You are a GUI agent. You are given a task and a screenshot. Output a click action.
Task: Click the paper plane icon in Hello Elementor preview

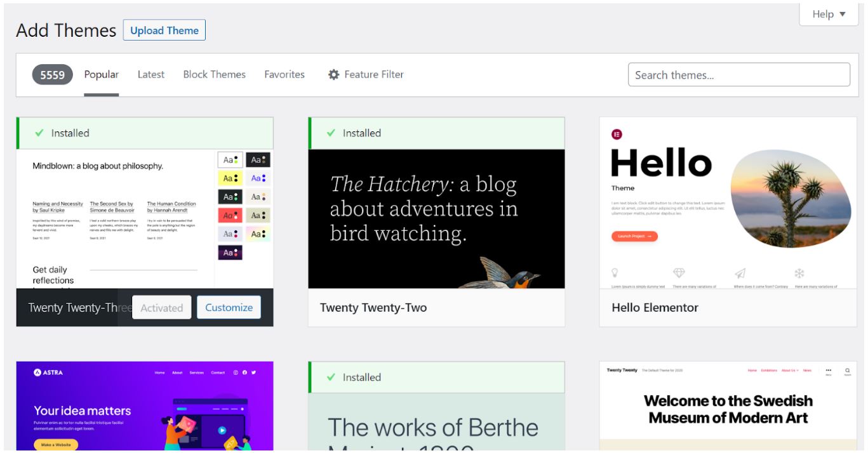(740, 273)
